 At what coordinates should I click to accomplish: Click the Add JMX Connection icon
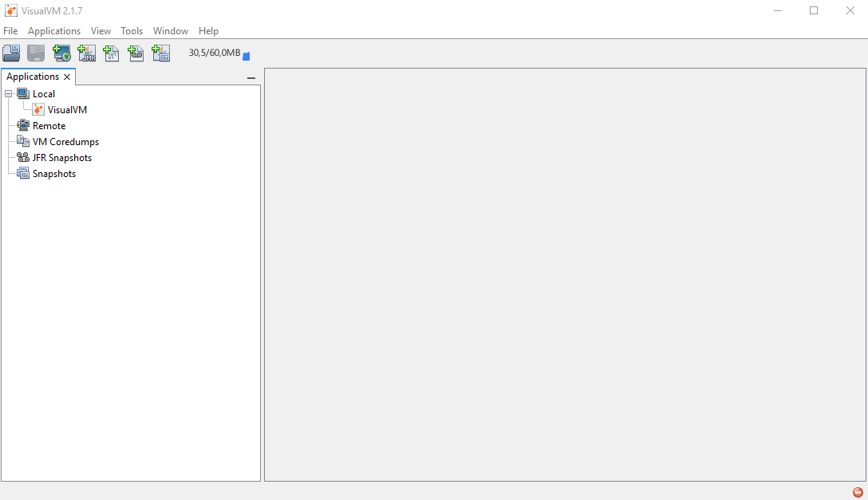point(87,53)
